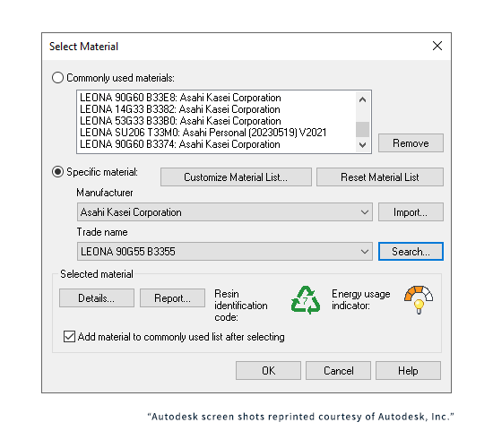Confirm with the OK button
The height and width of the screenshot is (448, 493).
[x=268, y=371]
